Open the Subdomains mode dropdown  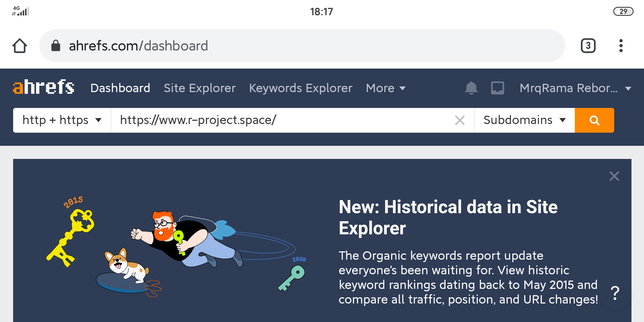coord(524,120)
